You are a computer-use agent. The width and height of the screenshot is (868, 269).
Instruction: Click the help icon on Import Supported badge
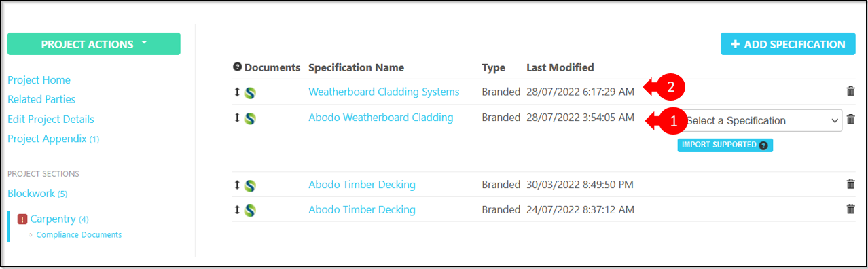coord(763,145)
